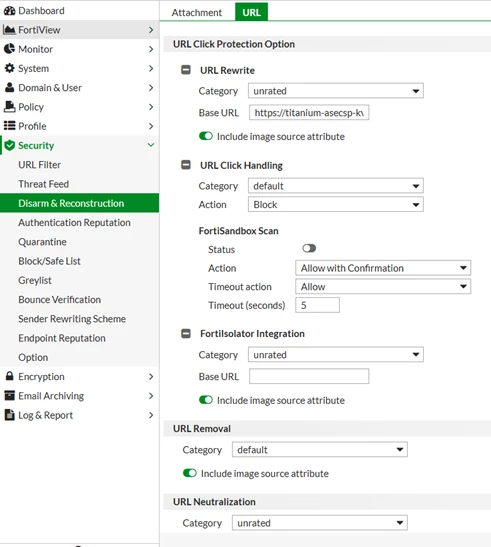491x547 pixels.
Task: Expand the Profile menu chevron
Action: pos(151,126)
